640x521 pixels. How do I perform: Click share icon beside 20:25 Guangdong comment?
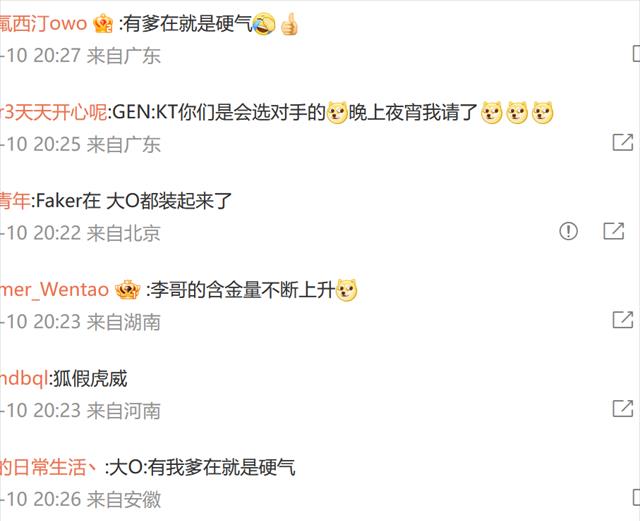(x=623, y=142)
